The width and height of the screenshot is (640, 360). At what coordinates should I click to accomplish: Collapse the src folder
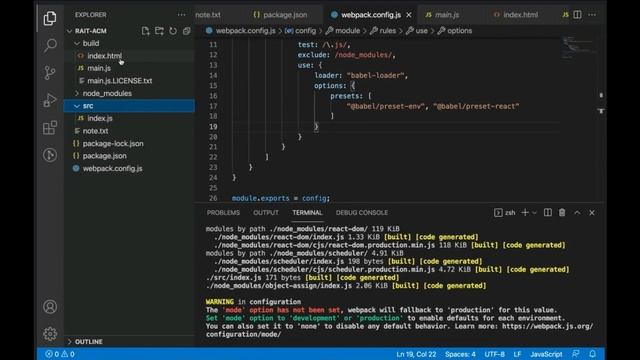point(77,106)
